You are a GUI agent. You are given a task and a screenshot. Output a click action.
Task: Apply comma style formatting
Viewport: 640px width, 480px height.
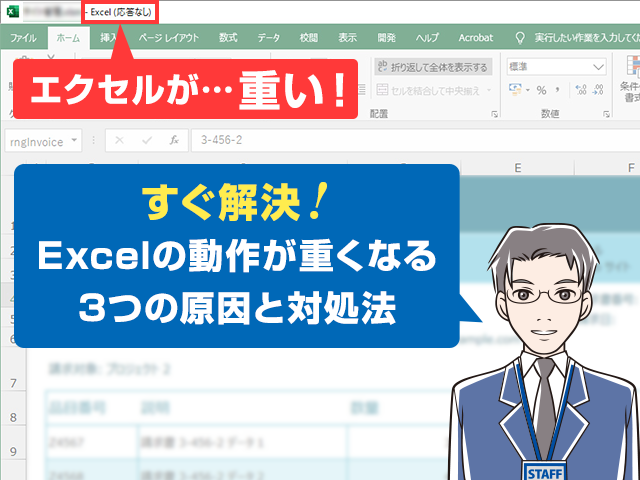(x=558, y=90)
